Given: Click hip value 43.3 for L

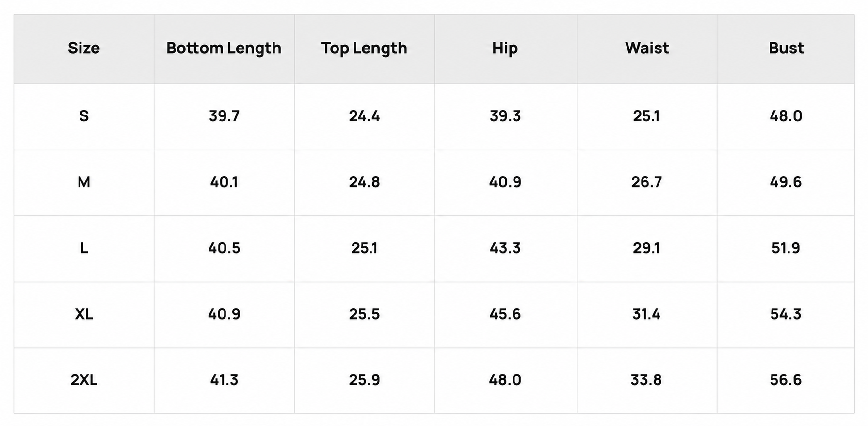Looking at the screenshot, I should point(505,248).
